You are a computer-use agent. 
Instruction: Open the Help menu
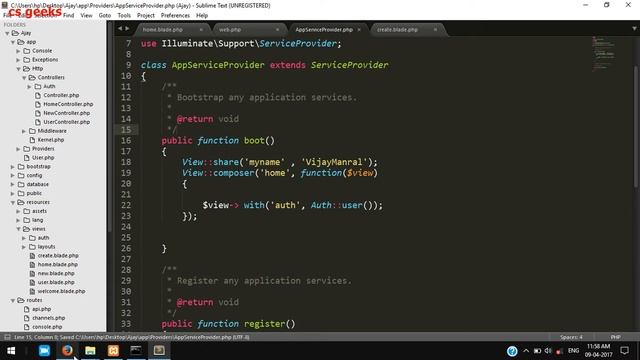click(x=202, y=16)
